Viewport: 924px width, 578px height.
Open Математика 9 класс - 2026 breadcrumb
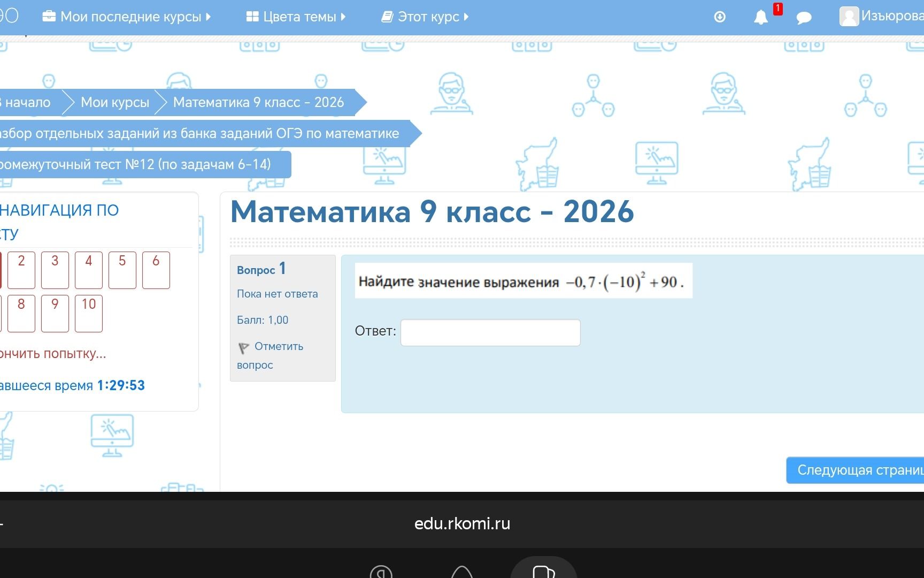(x=258, y=102)
